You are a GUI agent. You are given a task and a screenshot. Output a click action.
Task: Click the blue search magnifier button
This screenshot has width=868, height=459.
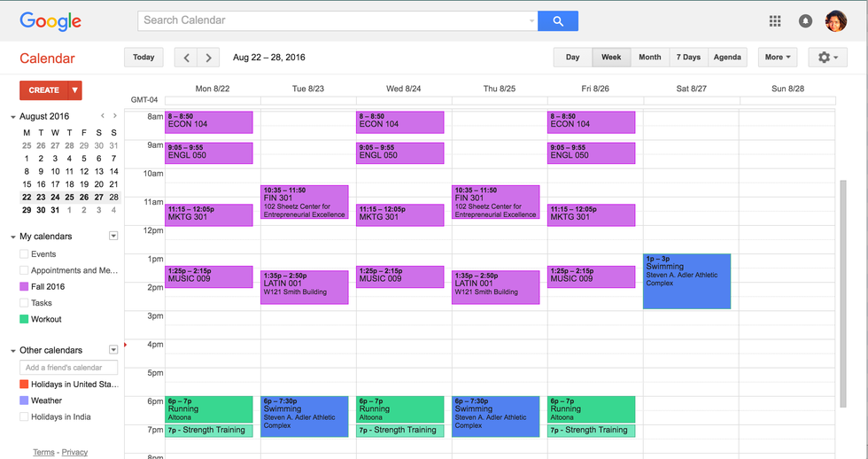558,20
